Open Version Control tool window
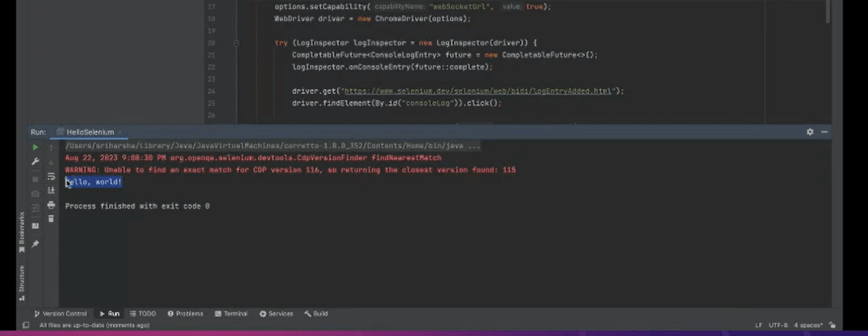868x336 pixels. point(61,313)
